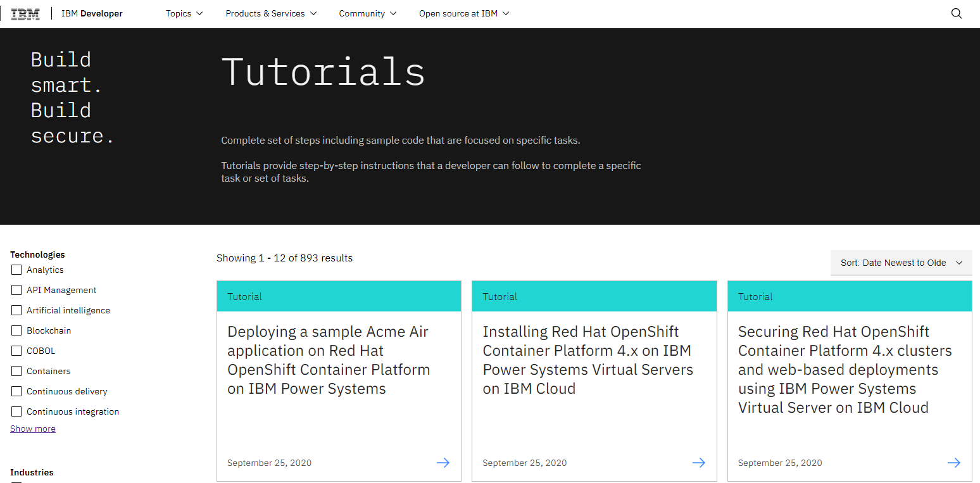Enable the Continuous integration checkbox

16,411
